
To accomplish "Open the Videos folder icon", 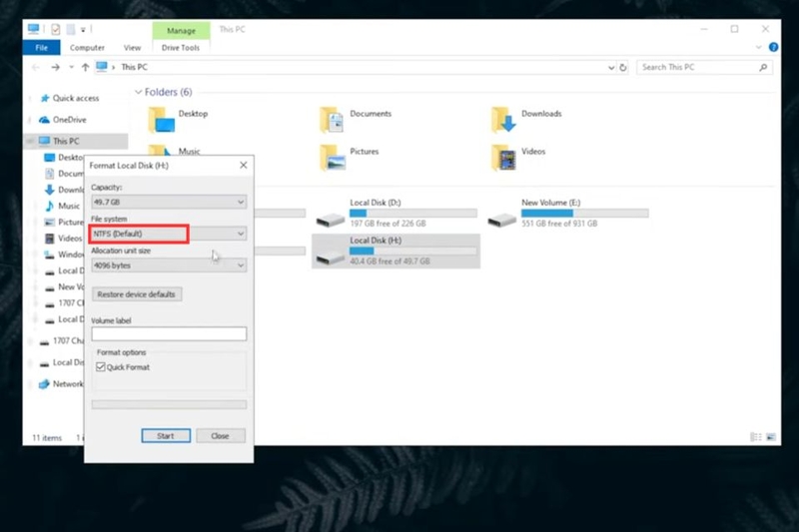I will (x=503, y=158).
